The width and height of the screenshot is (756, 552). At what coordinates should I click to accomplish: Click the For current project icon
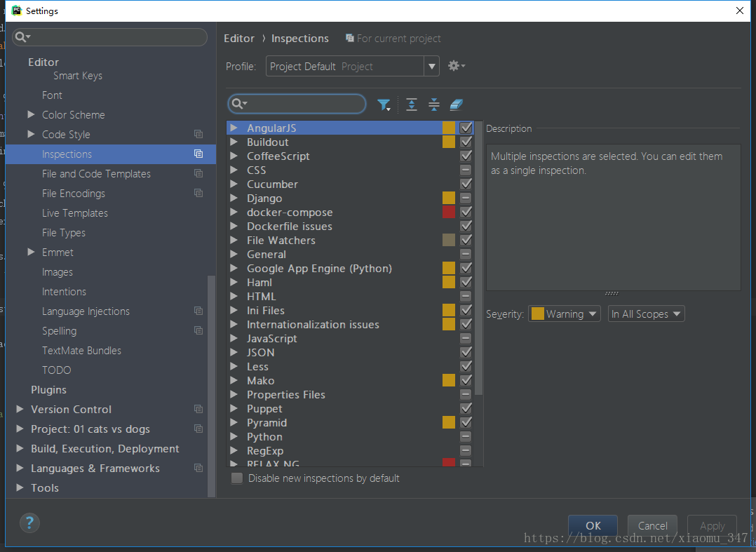(350, 38)
